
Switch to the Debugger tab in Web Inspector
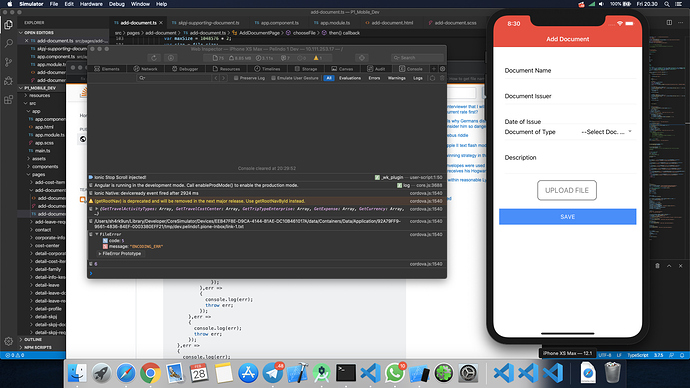pos(185,69)
